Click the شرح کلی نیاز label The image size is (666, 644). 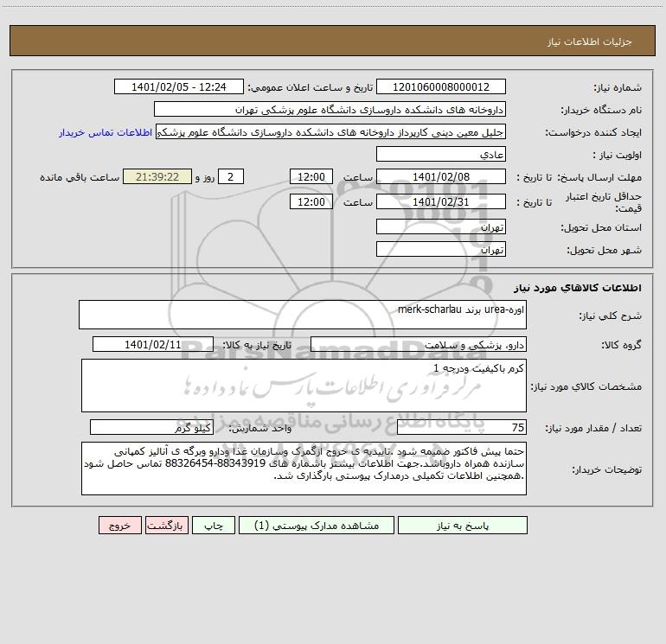point(611,316)
